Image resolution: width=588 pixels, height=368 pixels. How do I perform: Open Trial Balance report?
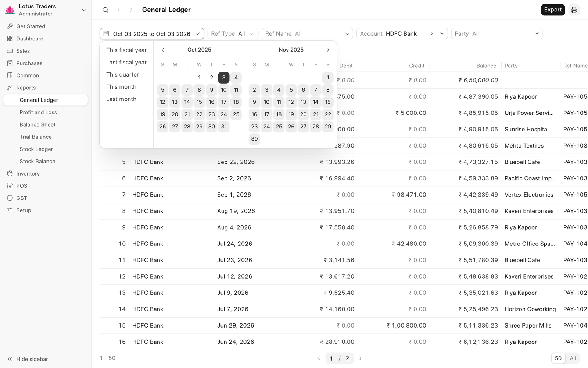tap(36, 137)
